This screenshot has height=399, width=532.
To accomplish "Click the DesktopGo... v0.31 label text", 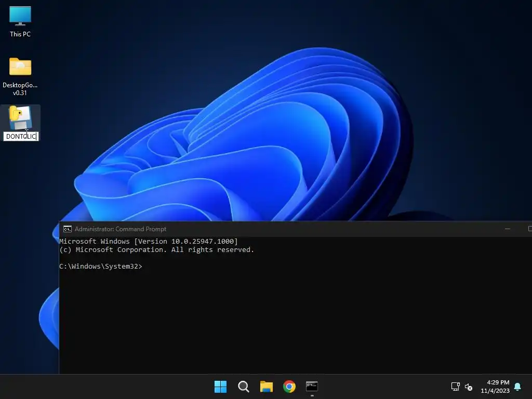I will (20, 89).
